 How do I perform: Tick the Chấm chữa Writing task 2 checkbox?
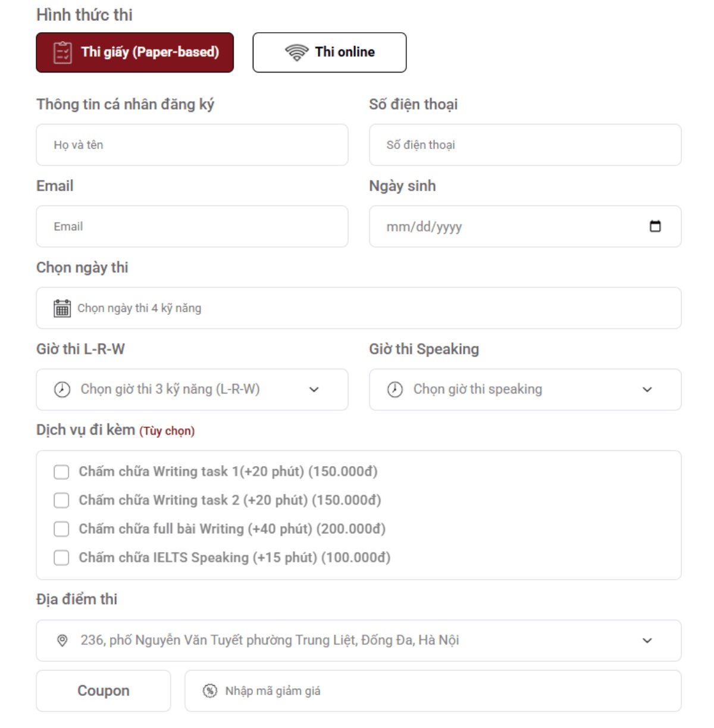pos(61,501)
